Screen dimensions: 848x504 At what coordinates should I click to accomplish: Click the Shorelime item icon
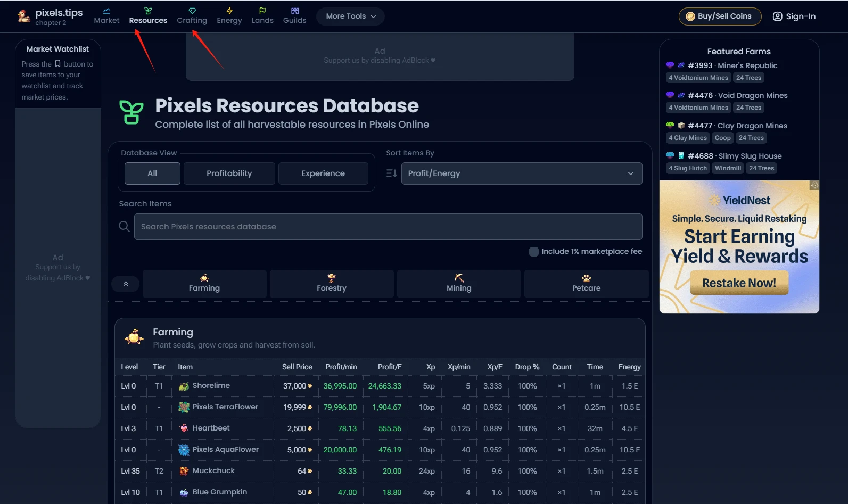click(x=184, y=386)
